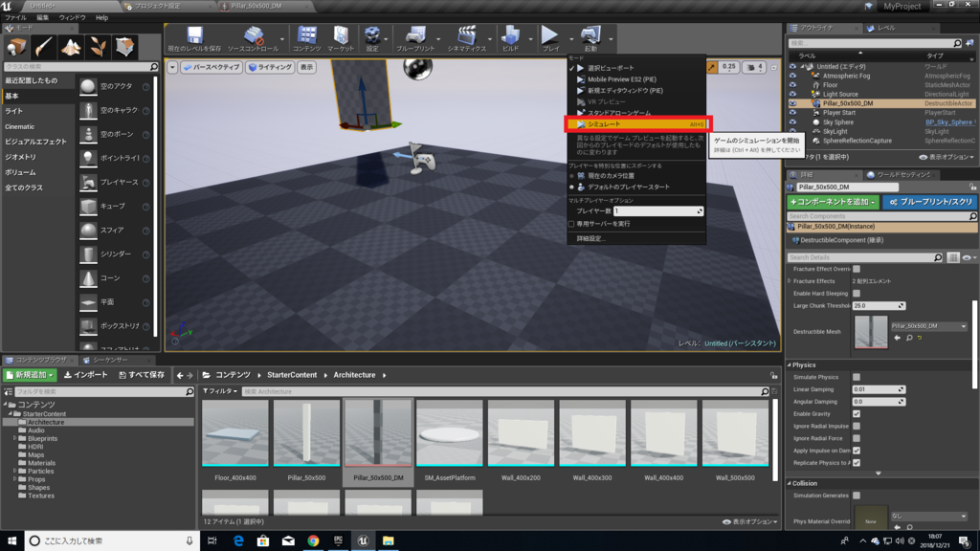Click Save All button in content browser
Viewport: 980px width, 551px height.
click(x=142, y=375)
